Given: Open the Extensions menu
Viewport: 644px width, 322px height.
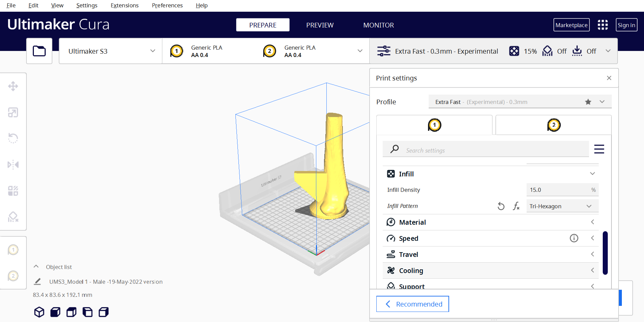Looking at the screenshot, I should 124,5.
